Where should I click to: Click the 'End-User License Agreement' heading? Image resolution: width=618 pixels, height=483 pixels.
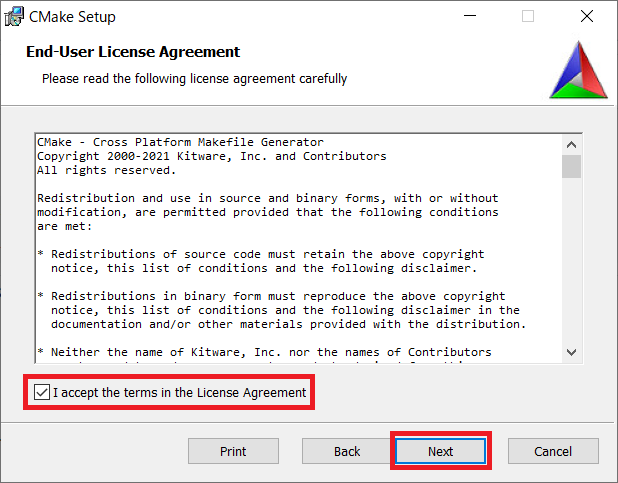pyautogui.click(x=133, y=52)
